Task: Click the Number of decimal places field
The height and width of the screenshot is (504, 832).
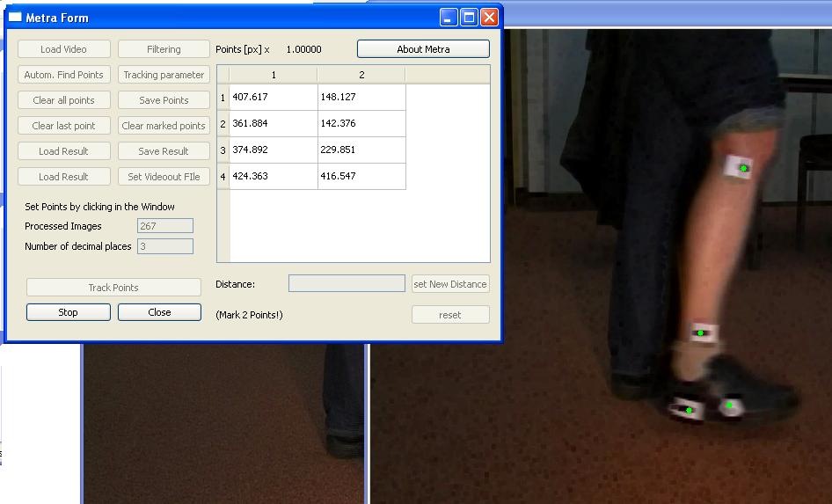Action: pyautogui.click(x=164, y=247)
